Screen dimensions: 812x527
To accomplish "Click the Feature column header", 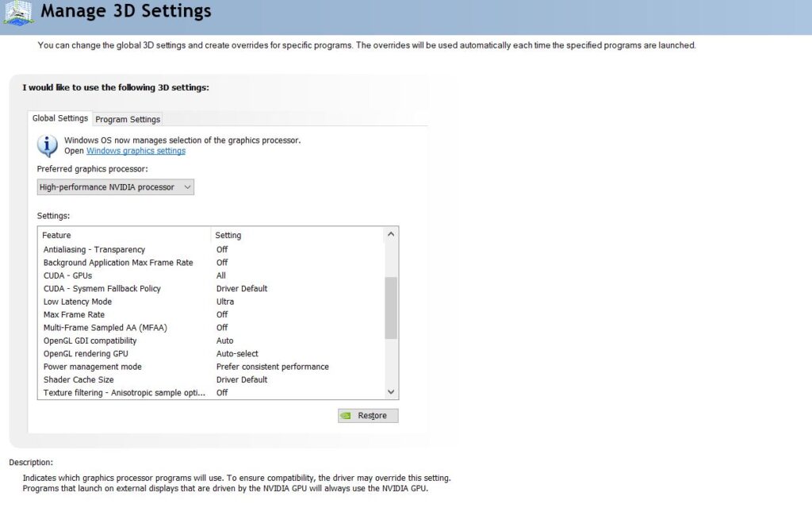I will coord(125,235).
